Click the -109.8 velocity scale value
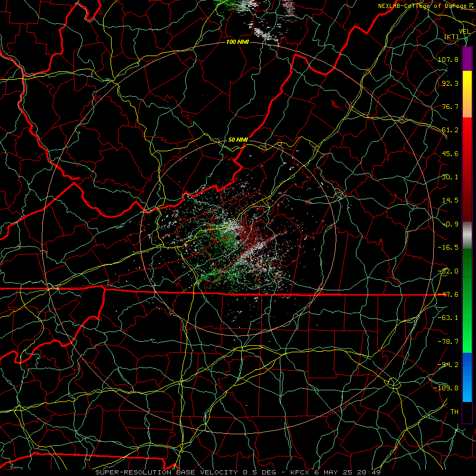Image resolution: width=476 pixels, height=476 pixels. 446,388
